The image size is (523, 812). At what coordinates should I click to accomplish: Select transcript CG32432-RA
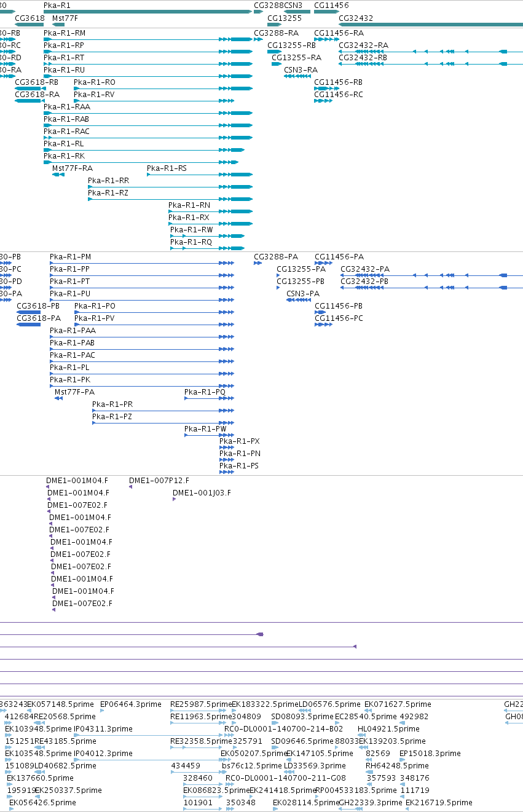363,45
